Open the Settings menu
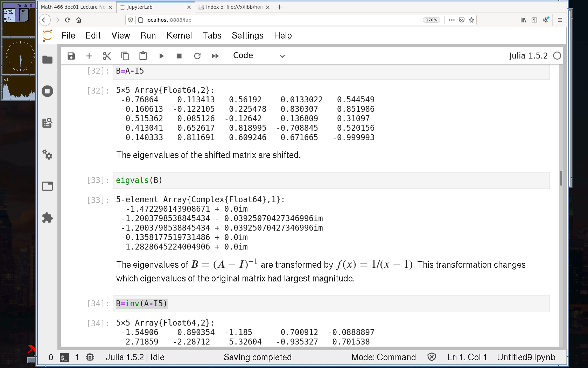 coord(247,35)
